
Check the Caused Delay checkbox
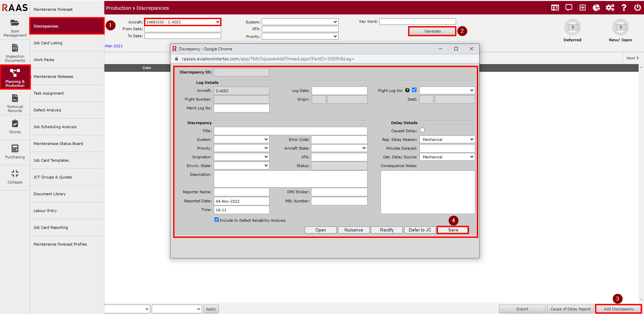423,130
